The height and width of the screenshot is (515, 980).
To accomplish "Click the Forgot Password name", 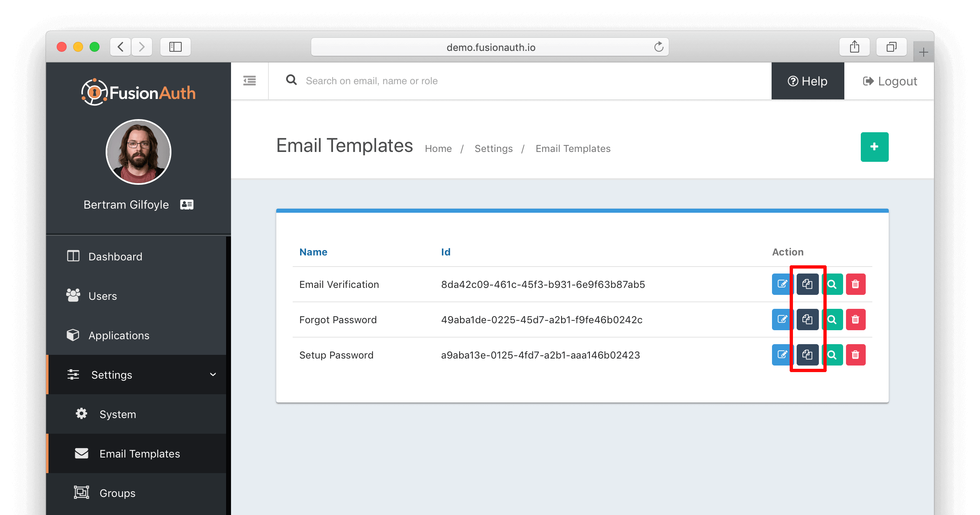I will 338,320.
